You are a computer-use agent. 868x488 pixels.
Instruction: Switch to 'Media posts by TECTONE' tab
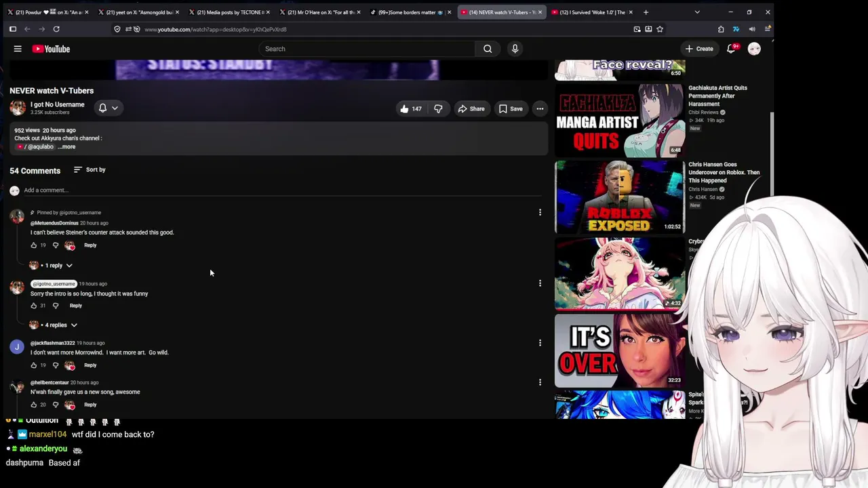(x=229, y=12)
